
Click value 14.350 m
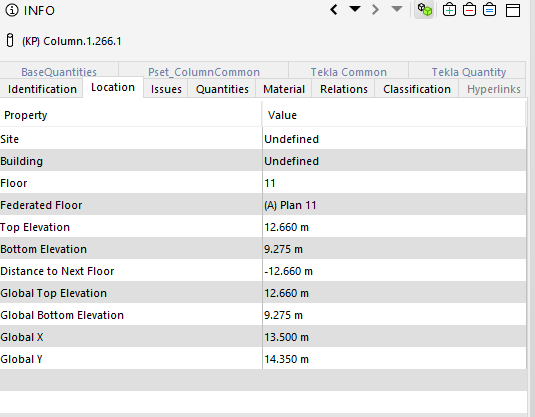[x=286, y=359]
